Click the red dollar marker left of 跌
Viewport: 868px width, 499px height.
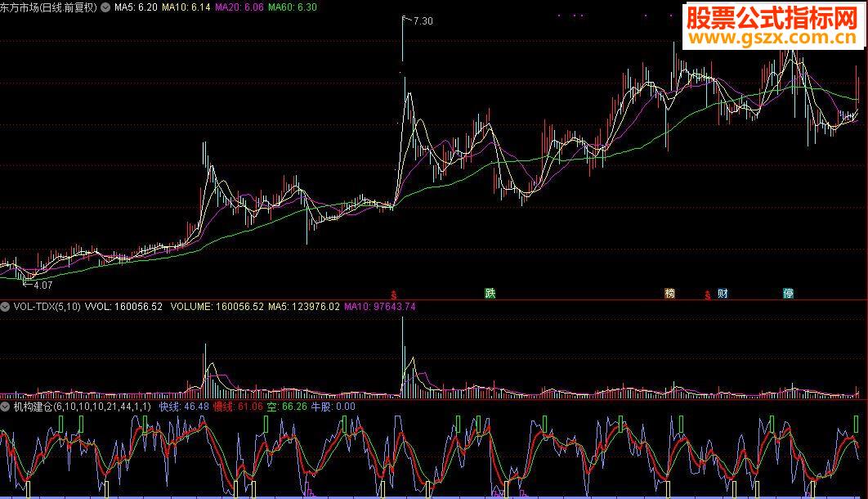394,295
